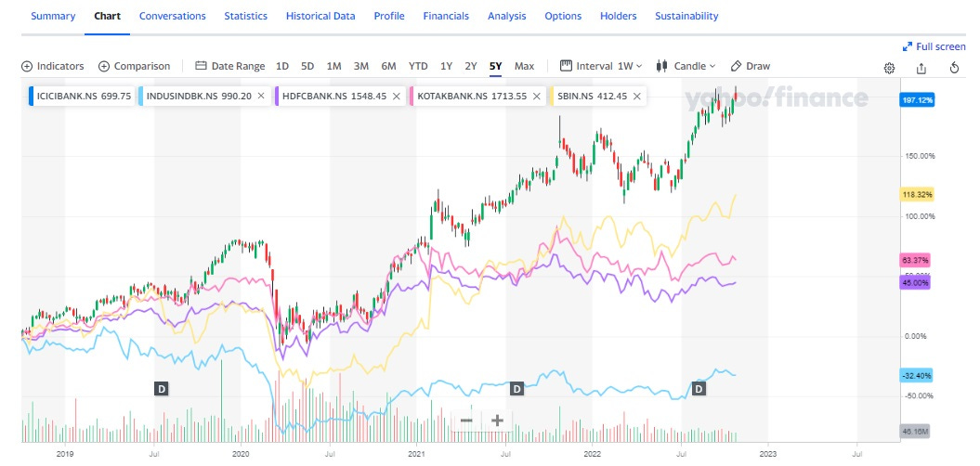The width and height of the screenshot is (980, 466).
Task: Switch to the Summary tab
Action: [53, 16]
